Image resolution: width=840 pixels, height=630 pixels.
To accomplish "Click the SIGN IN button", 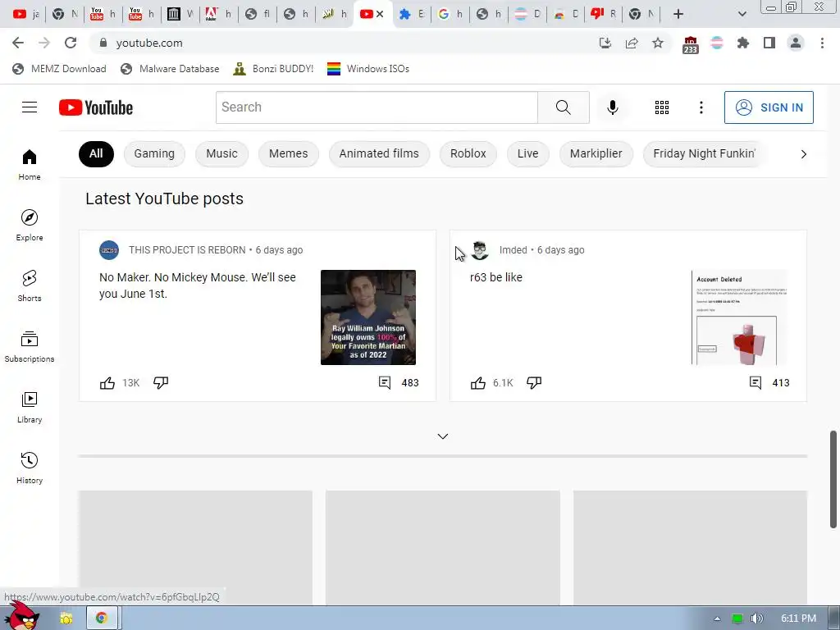I will click(x=769, y=107).
